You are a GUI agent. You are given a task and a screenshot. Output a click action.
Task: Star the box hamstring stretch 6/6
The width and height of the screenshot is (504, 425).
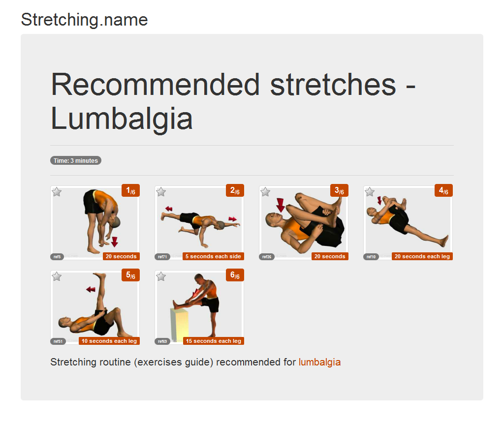pyautogui.click(x=161, y=276)
